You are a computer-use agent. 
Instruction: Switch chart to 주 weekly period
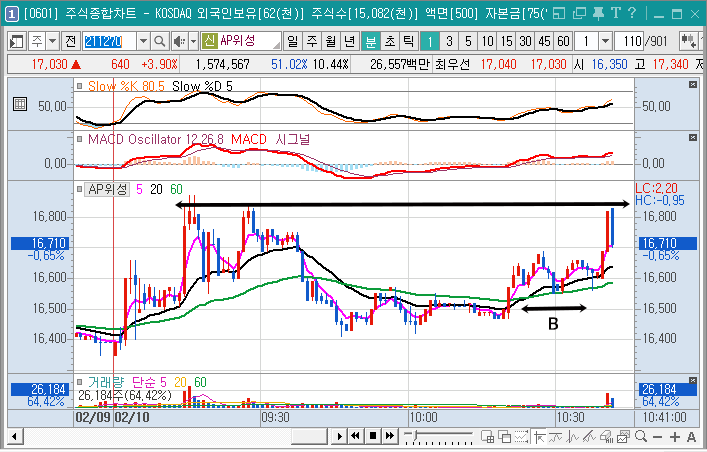point(312,42)
